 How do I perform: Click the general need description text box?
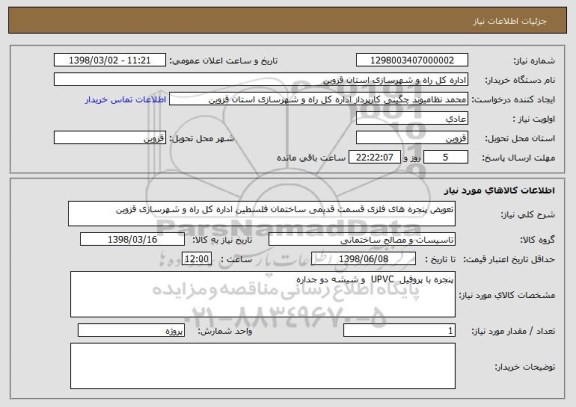pos(262,214)
